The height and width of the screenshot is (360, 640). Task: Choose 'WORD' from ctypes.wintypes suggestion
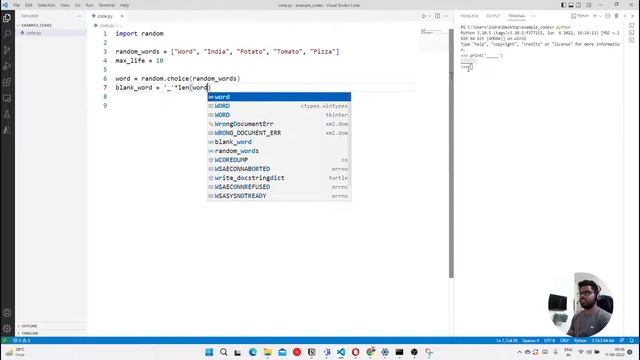(279, 106)
